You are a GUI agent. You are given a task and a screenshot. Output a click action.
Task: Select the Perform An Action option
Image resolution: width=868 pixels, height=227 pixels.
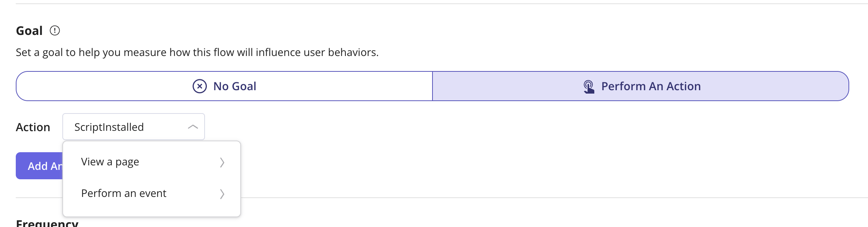coord(640,86)
